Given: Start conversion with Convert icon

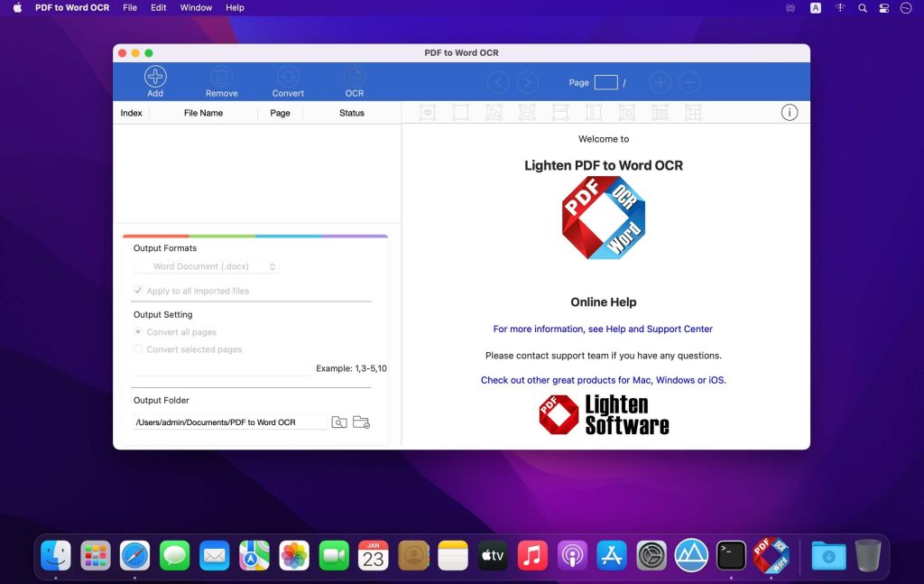Looking at the screenshot, I should tap(288, 77).
